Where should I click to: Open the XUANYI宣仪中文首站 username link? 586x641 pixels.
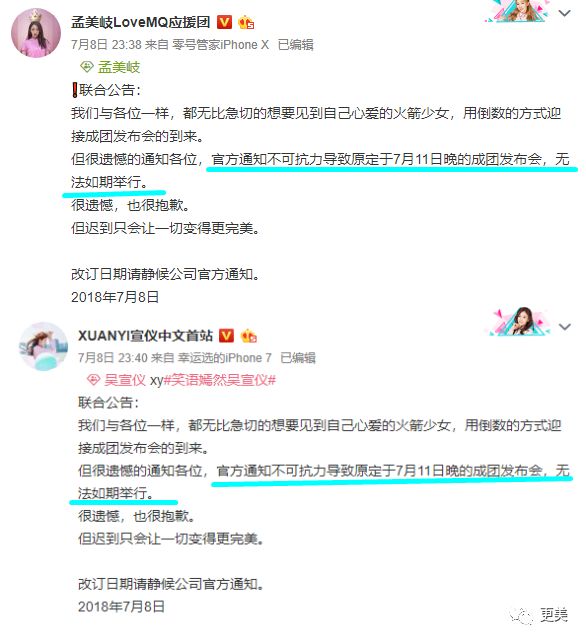146,336
